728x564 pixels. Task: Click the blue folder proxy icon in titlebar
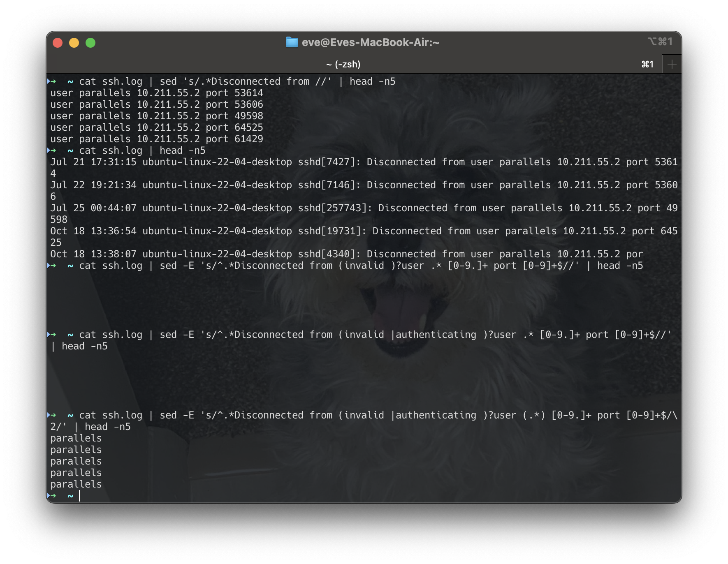[x=292, y=42]
